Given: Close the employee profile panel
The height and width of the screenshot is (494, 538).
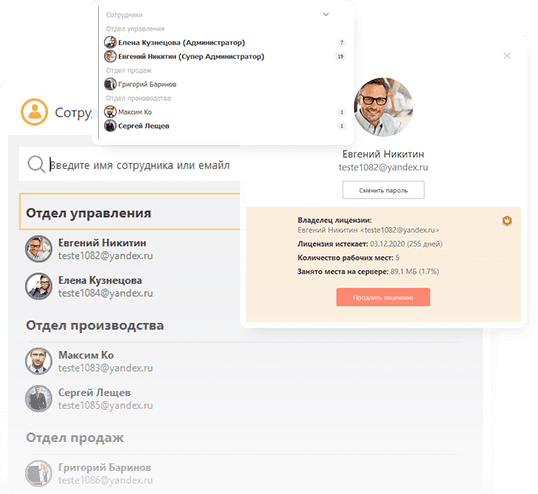Looking at the screenshot, I should [507, 56].
